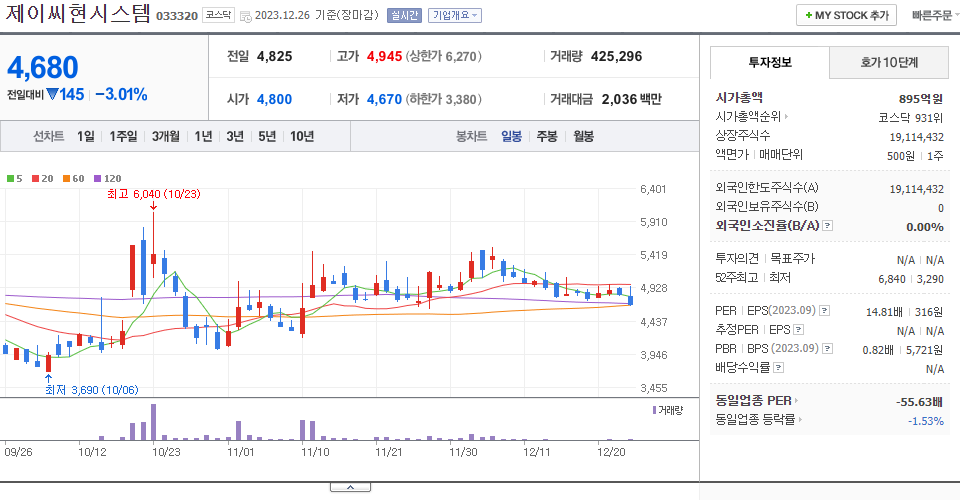Click the current price 4,680

click(x=43, y=67)
